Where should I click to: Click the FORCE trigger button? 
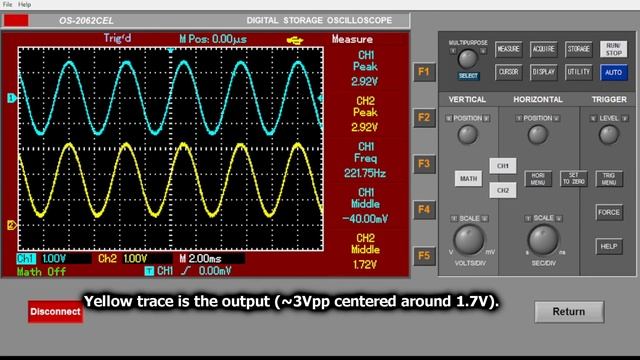[x=609, y=213]
